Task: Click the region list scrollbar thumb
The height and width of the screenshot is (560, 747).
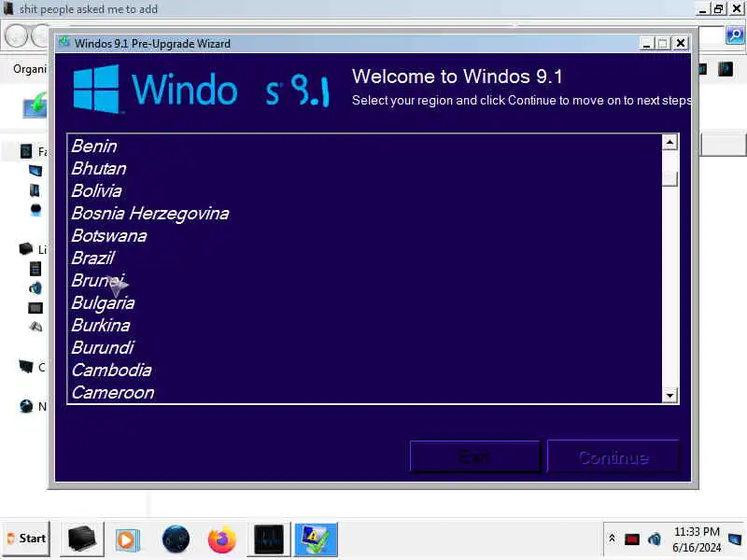Action: tap(669, 177)
